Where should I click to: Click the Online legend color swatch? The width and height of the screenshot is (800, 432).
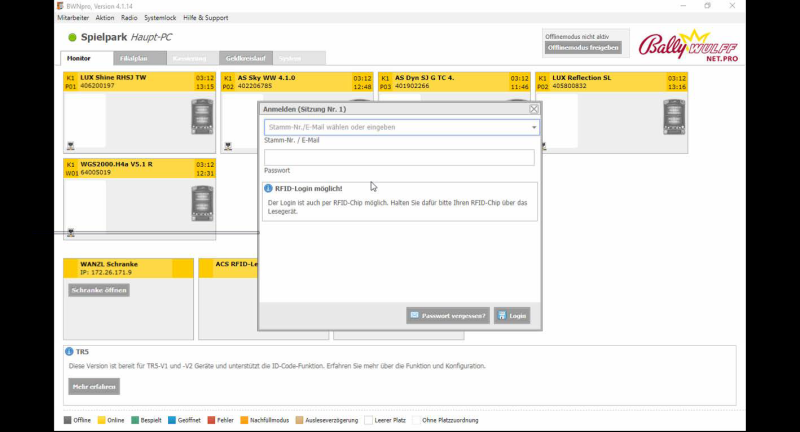(x=102, y=420)
